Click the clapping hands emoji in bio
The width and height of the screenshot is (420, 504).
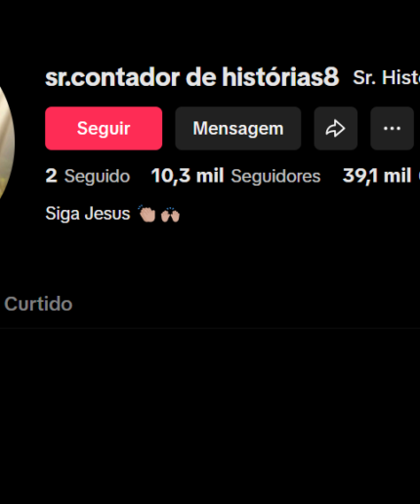[147, 214]
